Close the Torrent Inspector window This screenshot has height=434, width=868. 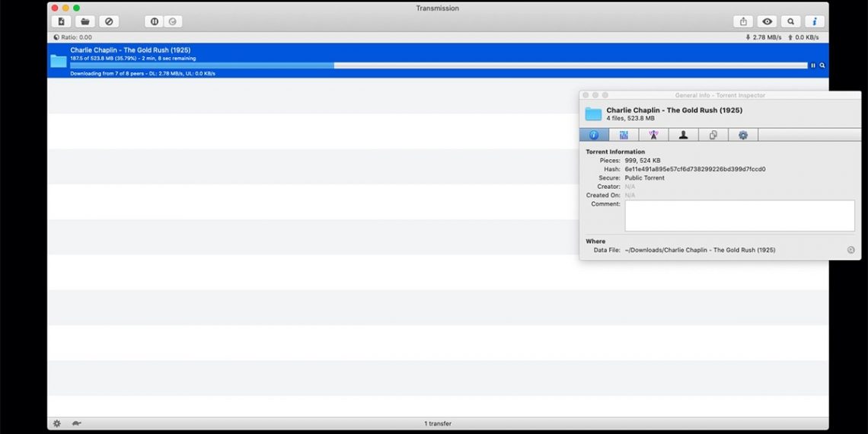pos(586,95)
